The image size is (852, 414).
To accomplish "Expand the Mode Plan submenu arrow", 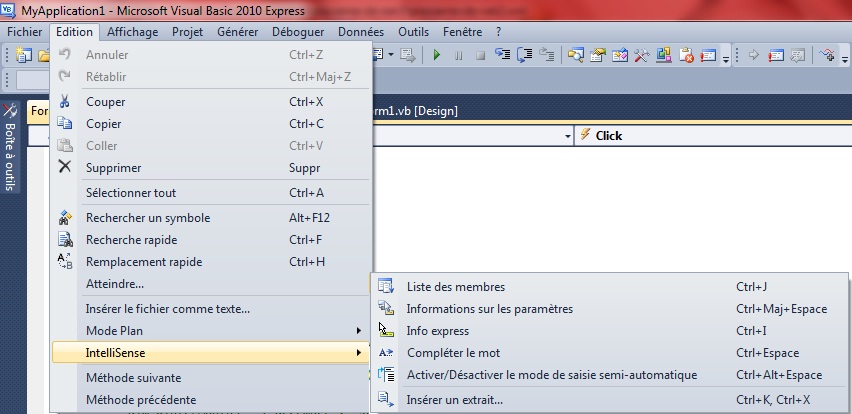I will point(359,330).
